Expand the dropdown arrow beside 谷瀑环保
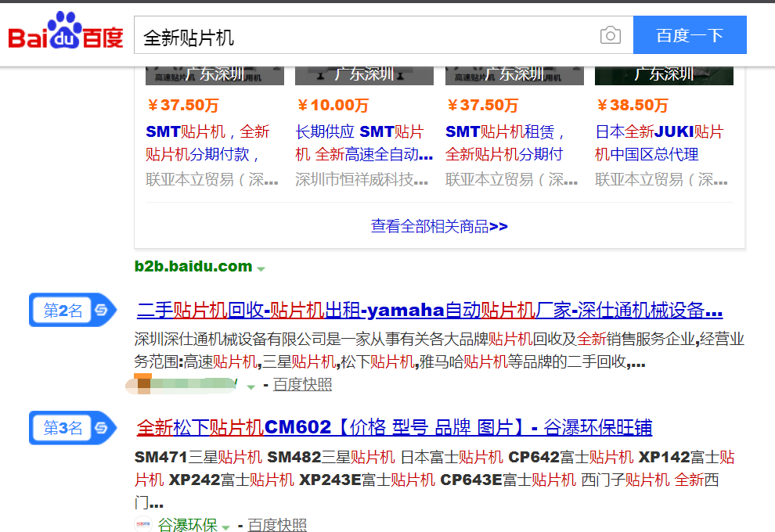Screen dimensions: 775x532 225,527
